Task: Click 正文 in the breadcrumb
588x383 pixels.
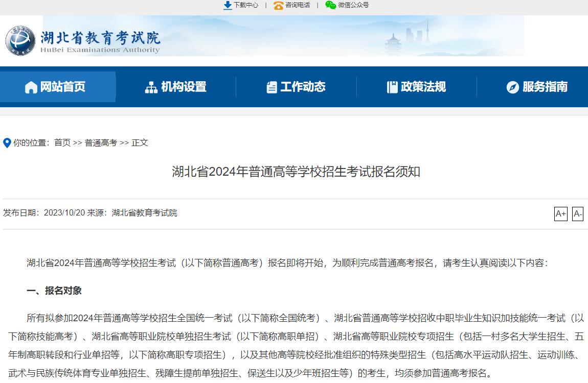Action: [140, 142]
